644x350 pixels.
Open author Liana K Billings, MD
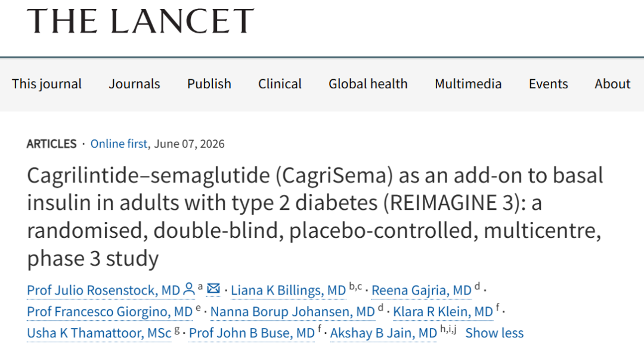click(289, 290)
